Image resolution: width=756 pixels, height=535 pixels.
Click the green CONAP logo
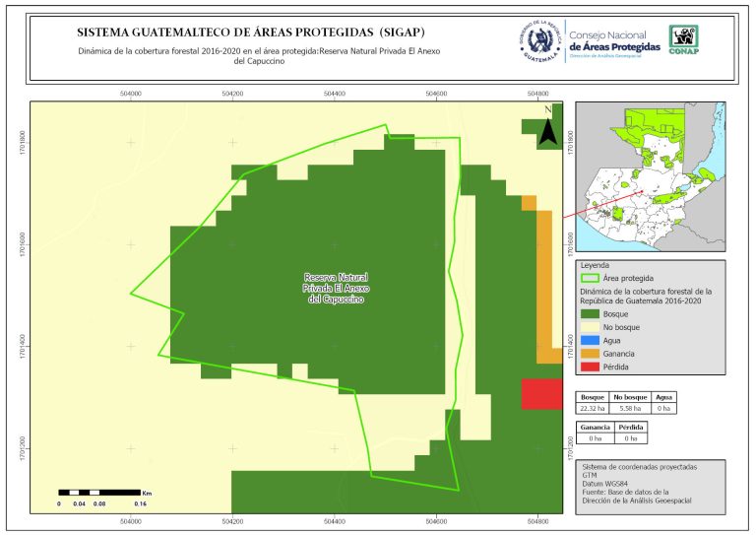(685, 38)
